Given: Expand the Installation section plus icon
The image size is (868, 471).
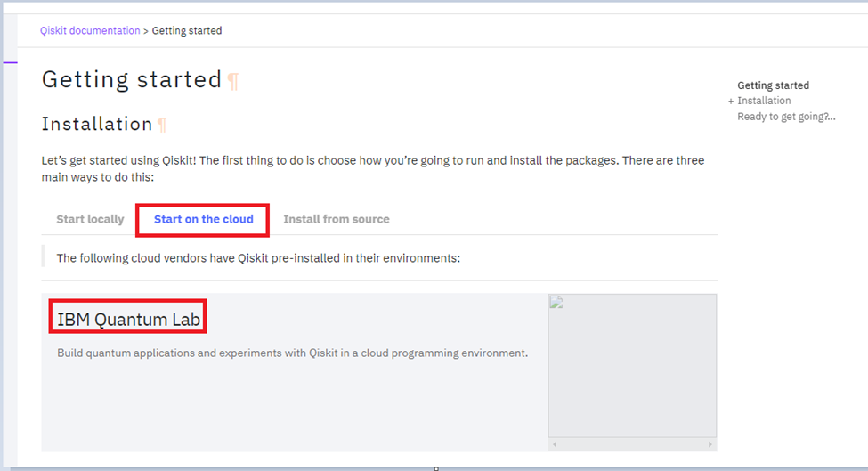Looking at the screenshot, I should tap(731, 102).
